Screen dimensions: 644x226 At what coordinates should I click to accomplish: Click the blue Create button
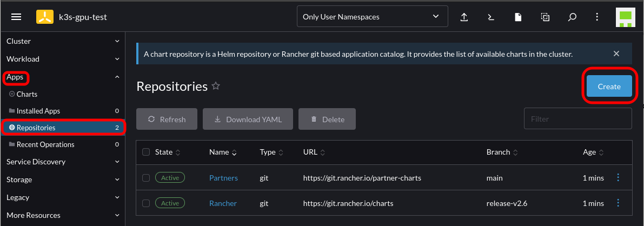(609, 87)
